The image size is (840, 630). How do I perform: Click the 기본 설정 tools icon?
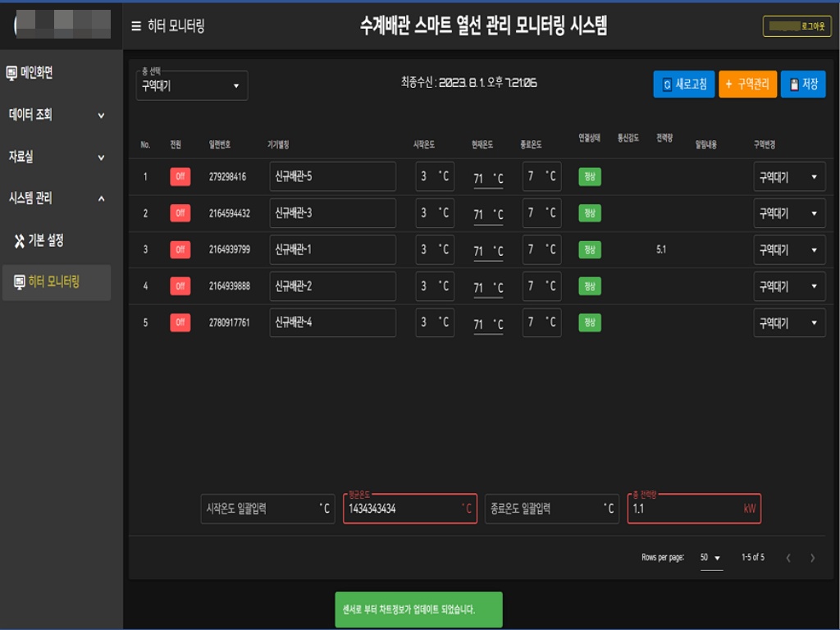20,241
